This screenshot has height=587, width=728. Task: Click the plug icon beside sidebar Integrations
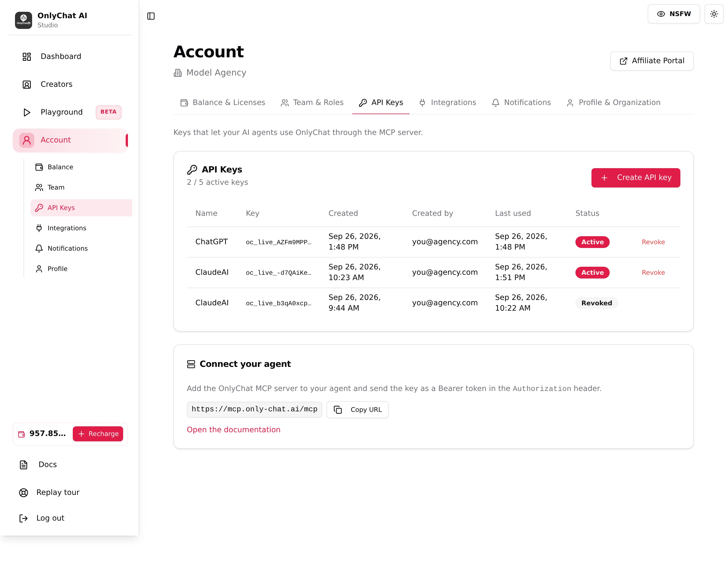39,228
